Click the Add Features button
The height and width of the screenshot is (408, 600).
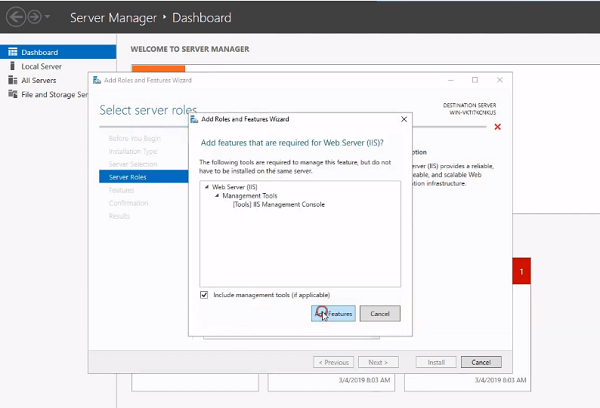point(333,313)
